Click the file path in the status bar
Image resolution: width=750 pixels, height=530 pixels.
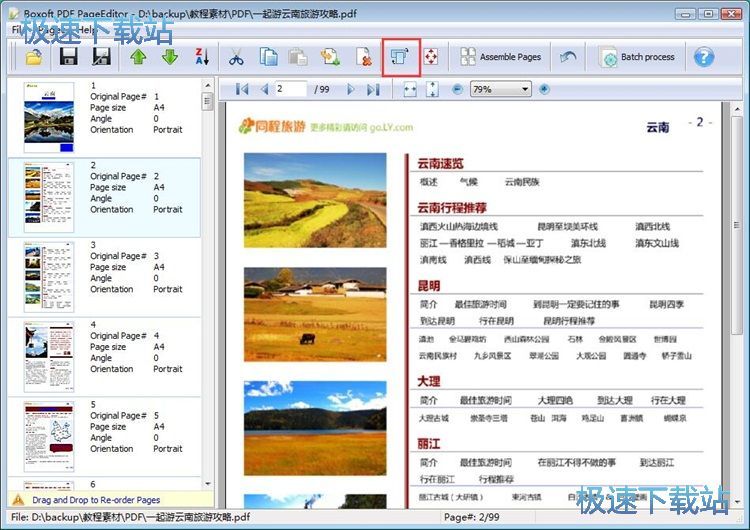tap(131, 517)
